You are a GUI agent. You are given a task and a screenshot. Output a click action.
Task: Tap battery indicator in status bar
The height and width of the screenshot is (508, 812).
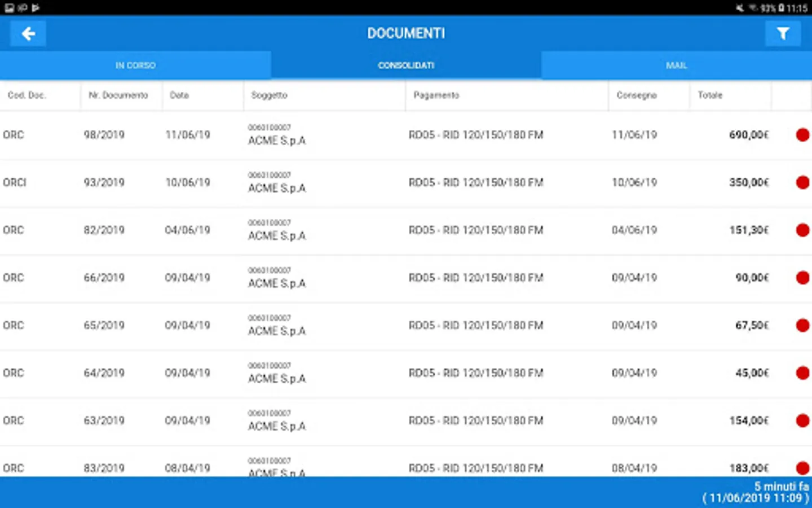pos(782,8)
